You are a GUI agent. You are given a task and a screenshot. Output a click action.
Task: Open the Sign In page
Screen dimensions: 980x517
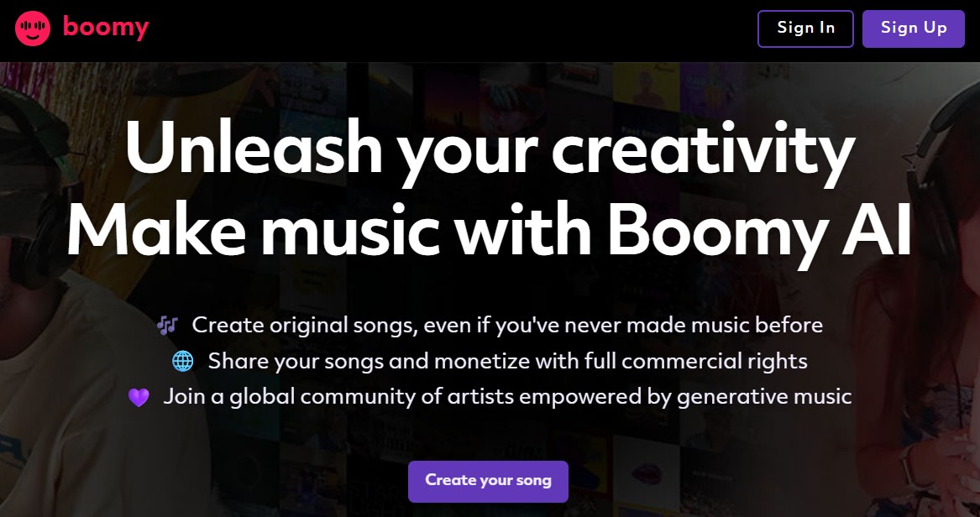[x=805, y=29]
